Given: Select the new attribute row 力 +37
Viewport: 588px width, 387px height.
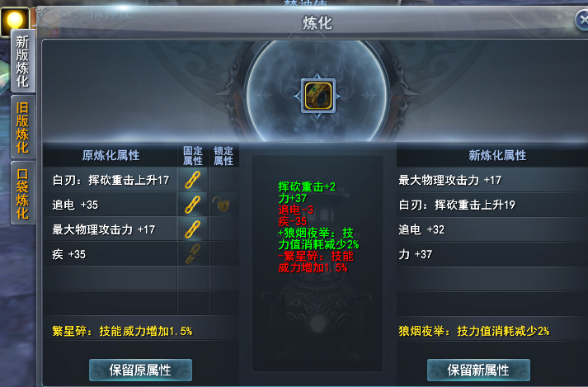Looking at the screenshot, I should click(492, 254).
